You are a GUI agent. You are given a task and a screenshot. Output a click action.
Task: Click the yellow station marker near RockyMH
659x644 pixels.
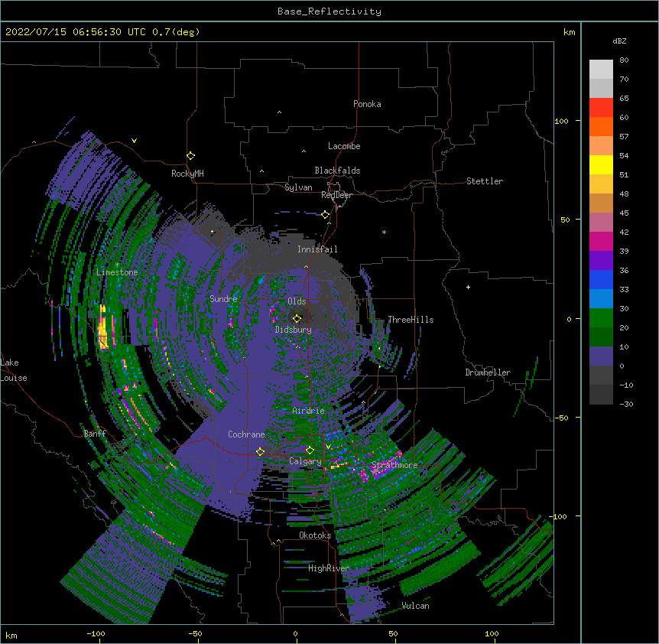[x=191, y=156]
